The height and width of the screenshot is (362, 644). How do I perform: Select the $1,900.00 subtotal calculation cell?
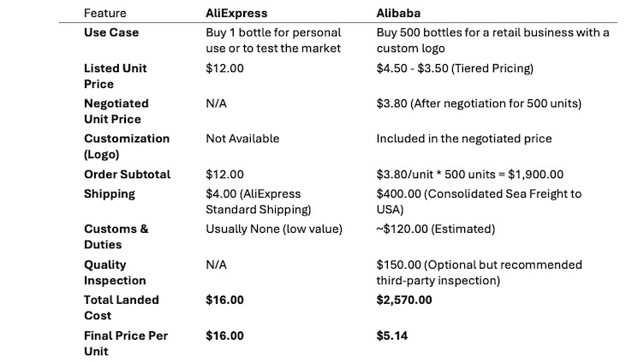pyautogui.click(x=470, y=175)
